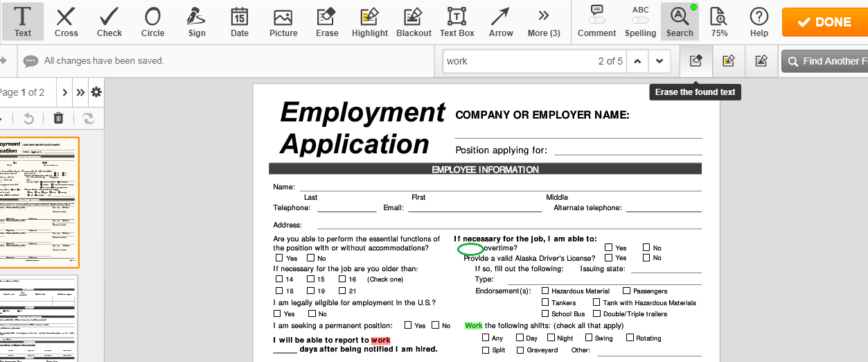The image size is (868, 362).
Task: Select the Highlight tool in toolbar
Action: pos(370,21)
